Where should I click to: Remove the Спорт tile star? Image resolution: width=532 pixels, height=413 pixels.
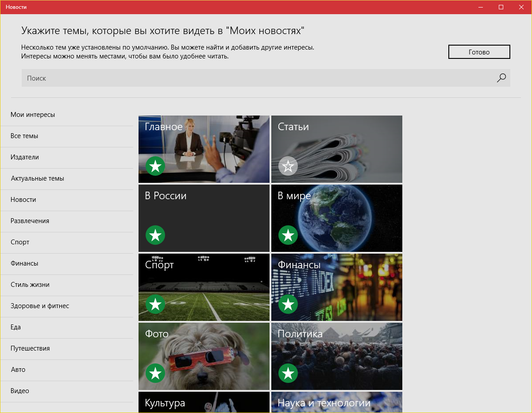155,304
